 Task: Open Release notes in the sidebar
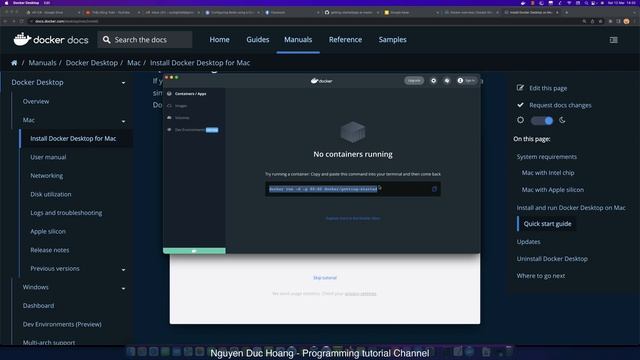point(50,250)
